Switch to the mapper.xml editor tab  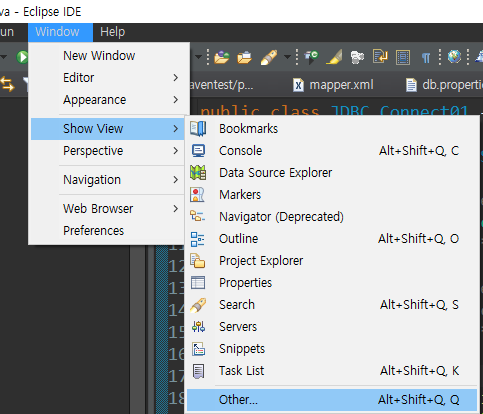tap(334, 85)
